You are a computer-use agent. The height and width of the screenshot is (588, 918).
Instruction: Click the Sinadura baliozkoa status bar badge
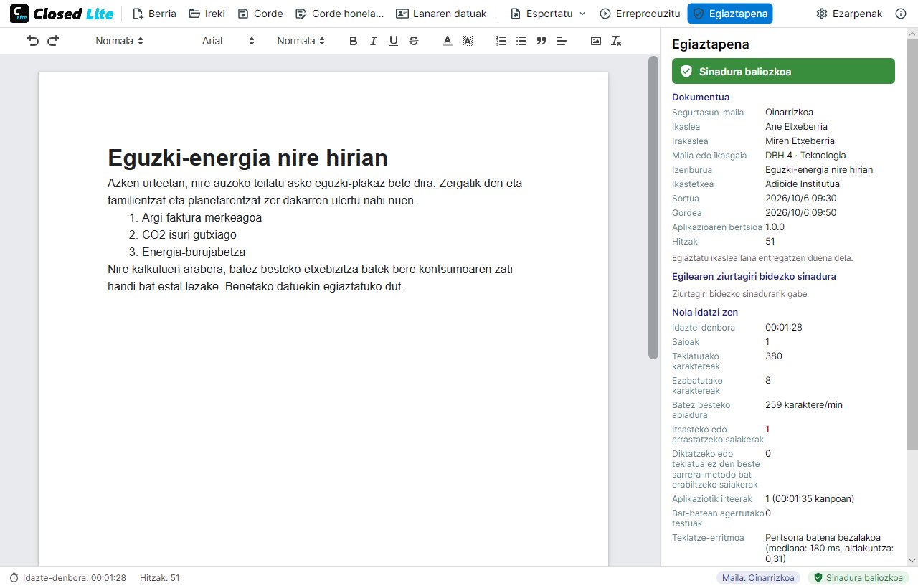[858, 577]
